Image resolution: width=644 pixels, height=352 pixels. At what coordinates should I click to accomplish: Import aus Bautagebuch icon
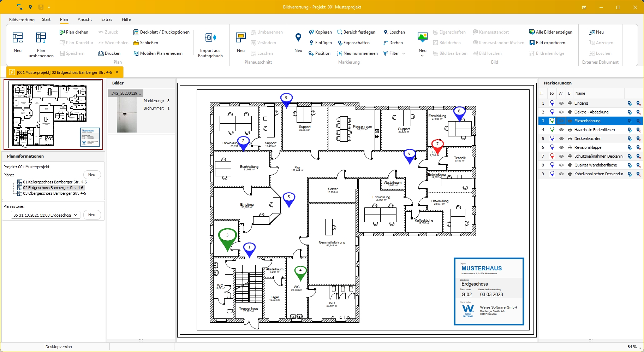click(x=210, y=45)
